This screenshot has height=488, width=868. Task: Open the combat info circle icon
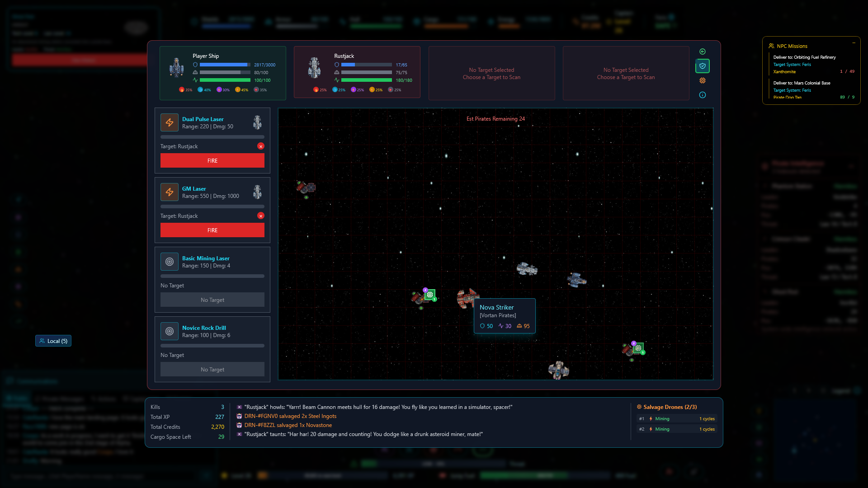coord(703,95)
